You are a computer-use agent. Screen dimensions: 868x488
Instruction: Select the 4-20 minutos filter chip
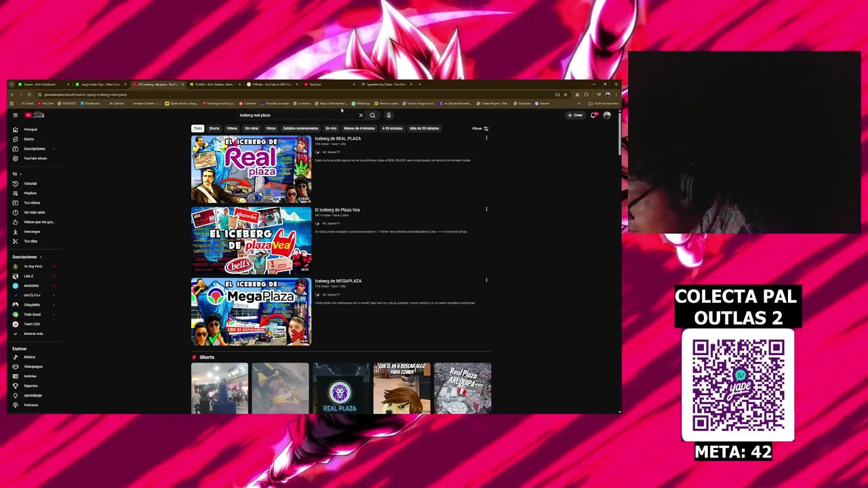pyautogui.click(x=392, y=128)
